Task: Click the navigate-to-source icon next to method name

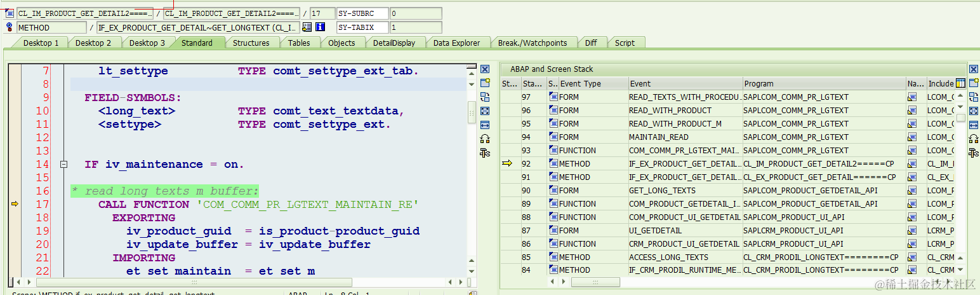Action: tap(307, 27)
